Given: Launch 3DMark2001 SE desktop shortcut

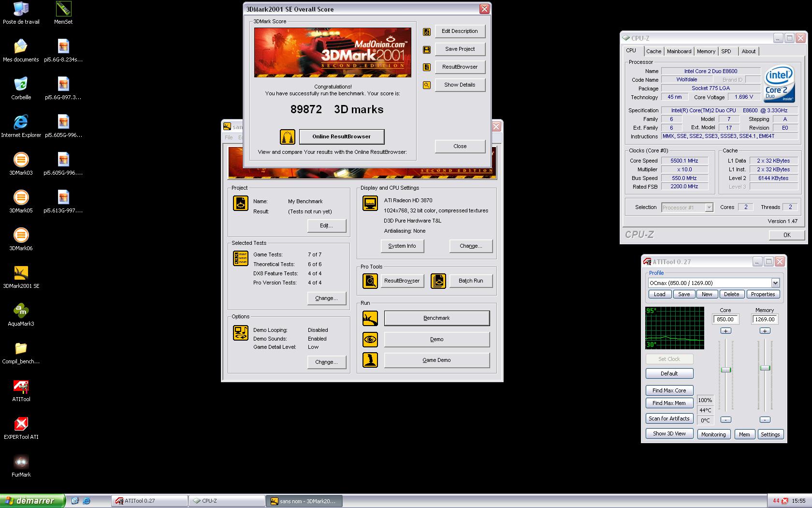Looking at the screenshot, I should pyautogui.click(x=21, y=277).
